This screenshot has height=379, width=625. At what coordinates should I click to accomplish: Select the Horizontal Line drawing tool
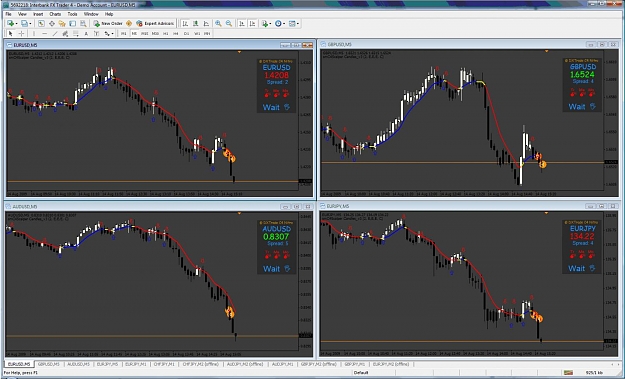(x=45, y=33)
